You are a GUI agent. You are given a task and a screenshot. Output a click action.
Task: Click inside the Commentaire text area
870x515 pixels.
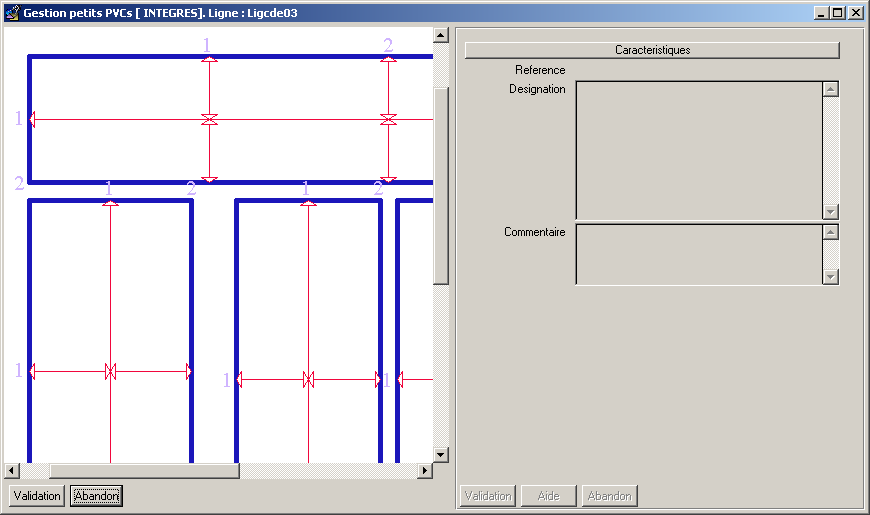point(698,254)
